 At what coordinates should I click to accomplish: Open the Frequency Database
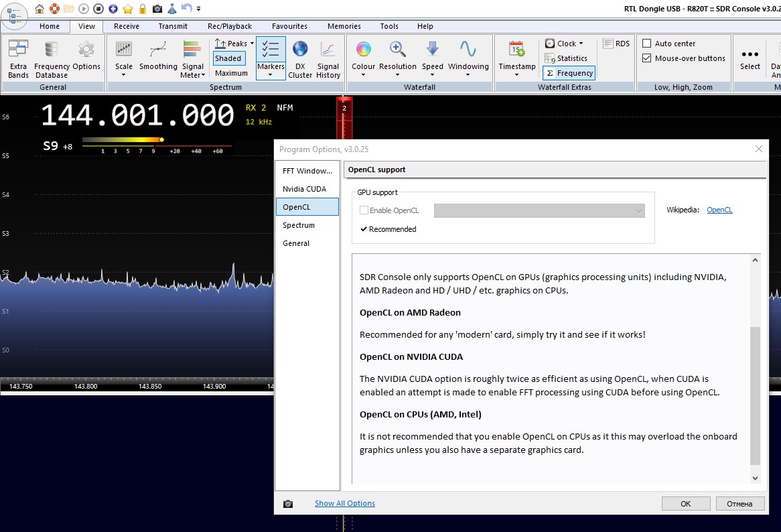coord(52,59)
